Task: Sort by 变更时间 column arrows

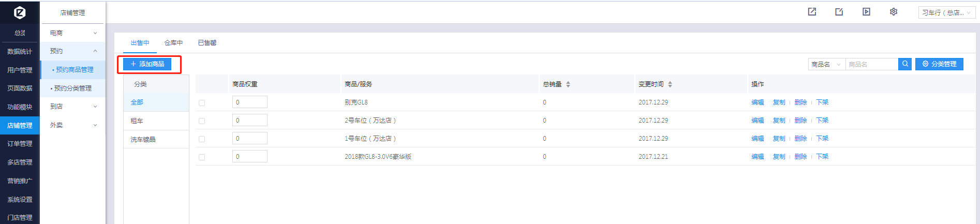Action: (670, 84)
